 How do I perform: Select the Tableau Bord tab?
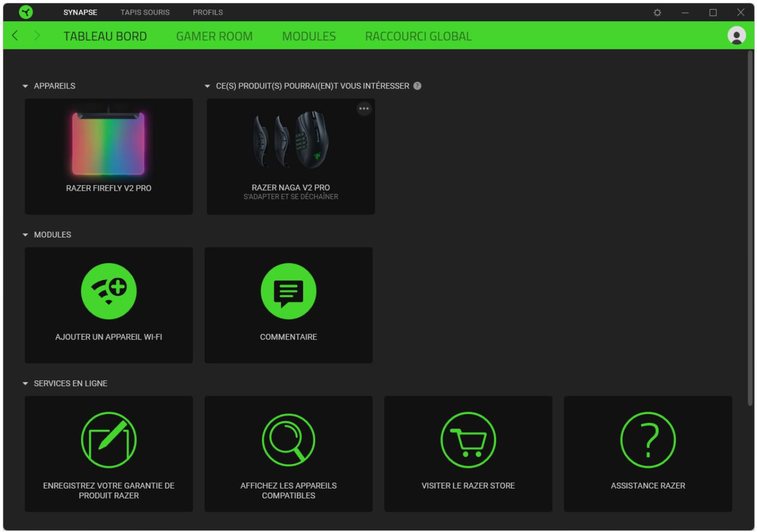(x=105, y=36)
